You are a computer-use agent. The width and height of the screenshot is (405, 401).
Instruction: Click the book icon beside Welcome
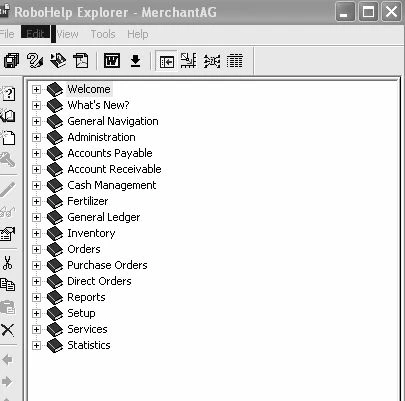click(x=55, y=89)
